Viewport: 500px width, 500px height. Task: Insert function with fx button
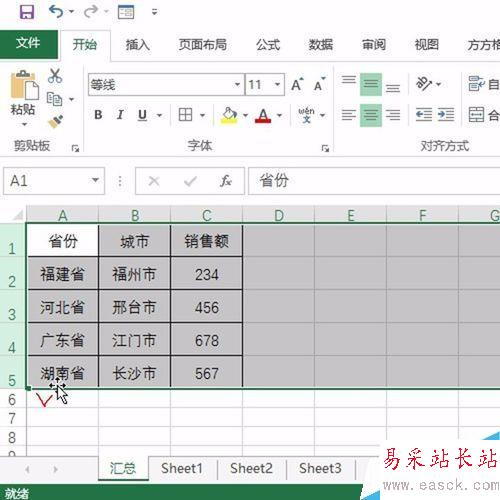[x=226, y=181]
